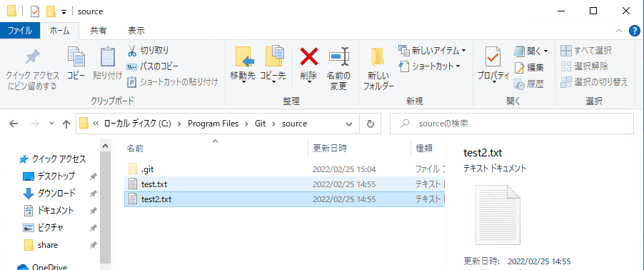Select the .git folder icon

[x=133, y=169]
